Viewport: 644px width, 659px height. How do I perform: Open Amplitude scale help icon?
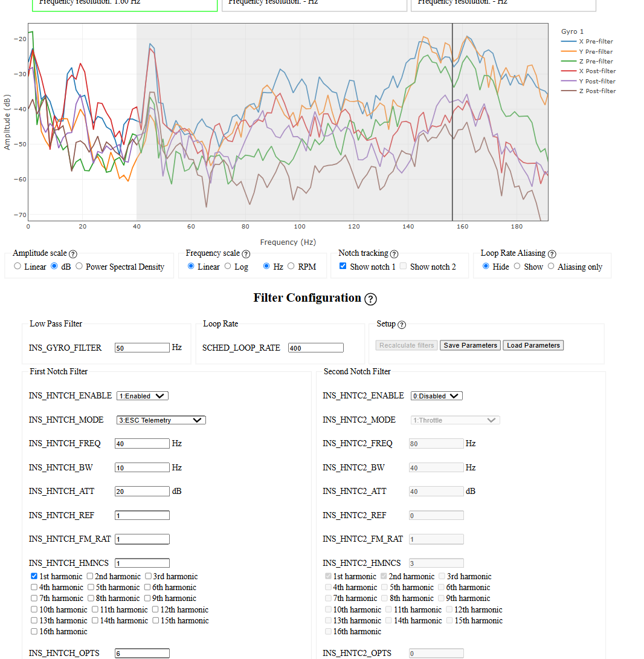click(72, 254)
